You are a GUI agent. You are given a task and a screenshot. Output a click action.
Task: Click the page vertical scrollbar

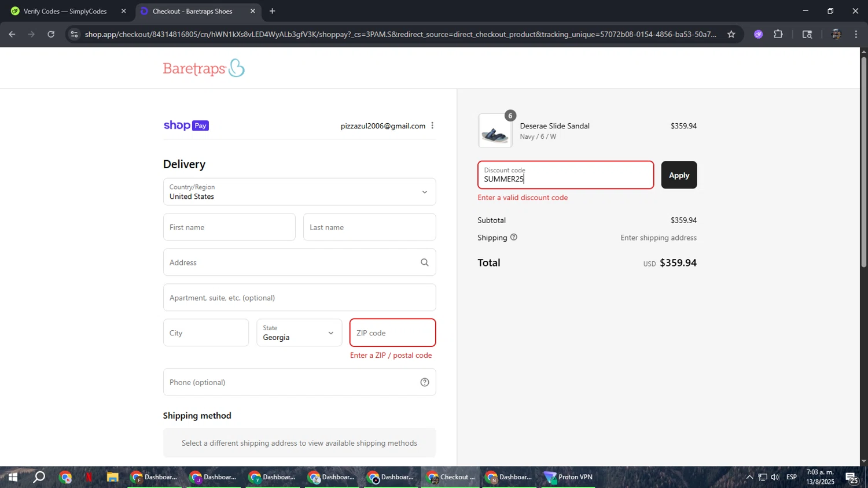[864, 162]
